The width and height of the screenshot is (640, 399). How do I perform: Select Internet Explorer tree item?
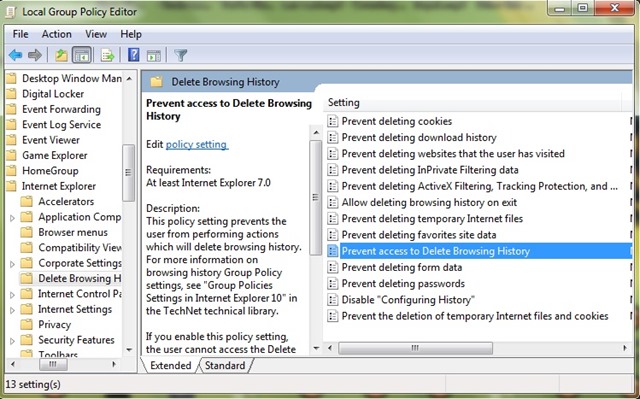click(x=59, y=186)
